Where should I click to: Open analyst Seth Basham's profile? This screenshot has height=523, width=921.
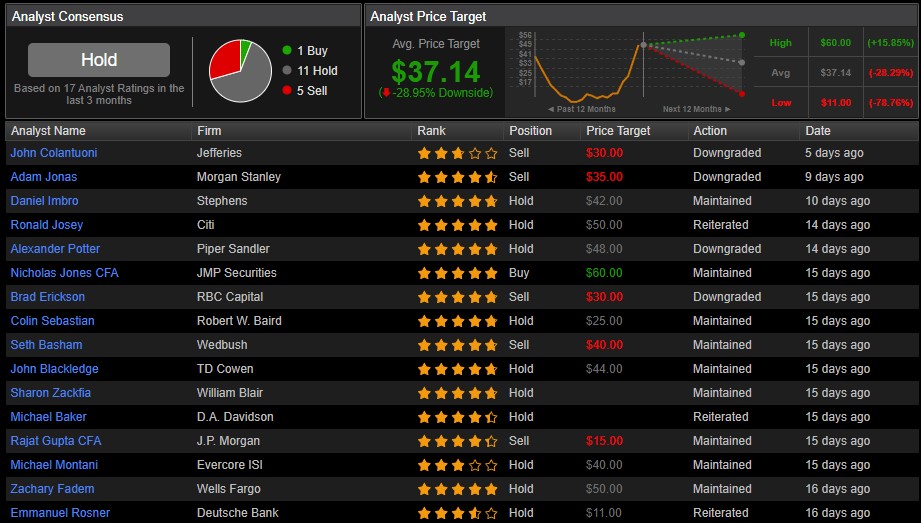[46, 345]
